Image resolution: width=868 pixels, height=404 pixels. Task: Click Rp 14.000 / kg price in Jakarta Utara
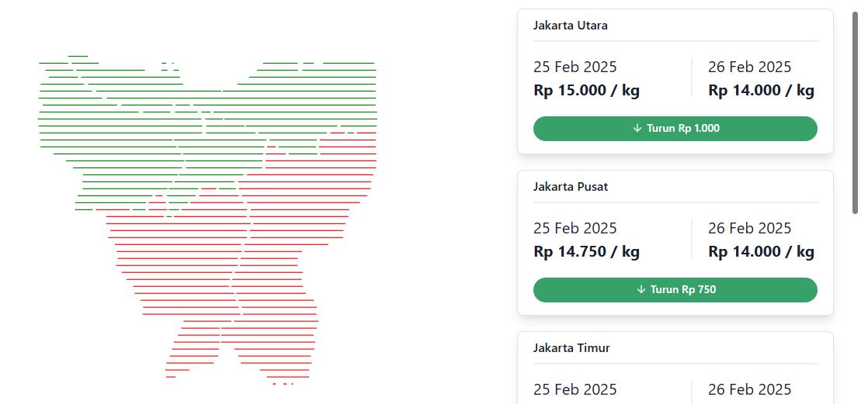tap(761, 91)
